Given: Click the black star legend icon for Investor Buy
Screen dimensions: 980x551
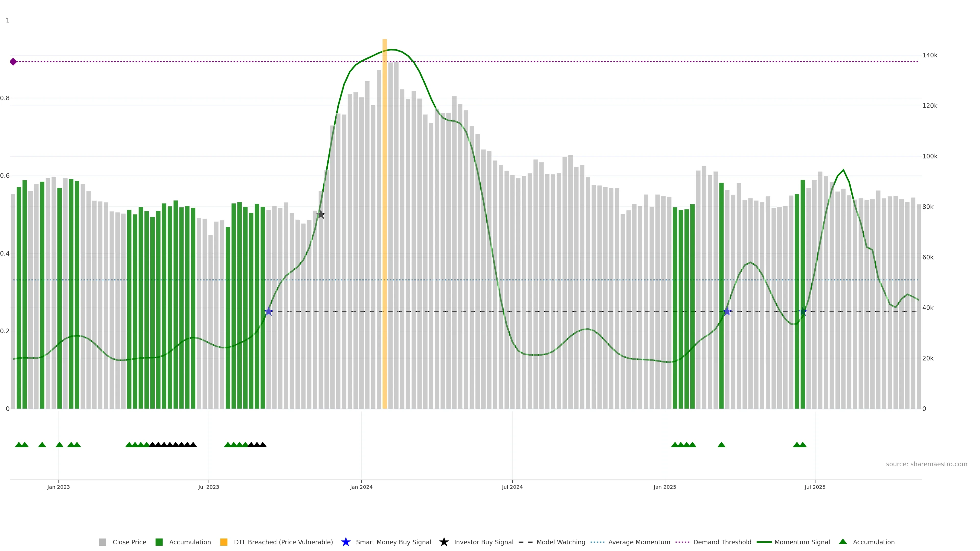Looking at the screenshot, I should click(444, 542).
